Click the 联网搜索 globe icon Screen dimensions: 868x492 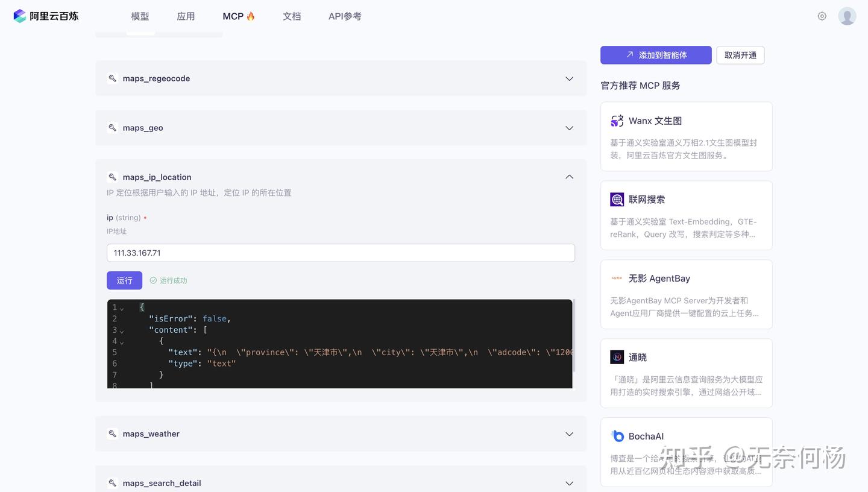[617, 199]
